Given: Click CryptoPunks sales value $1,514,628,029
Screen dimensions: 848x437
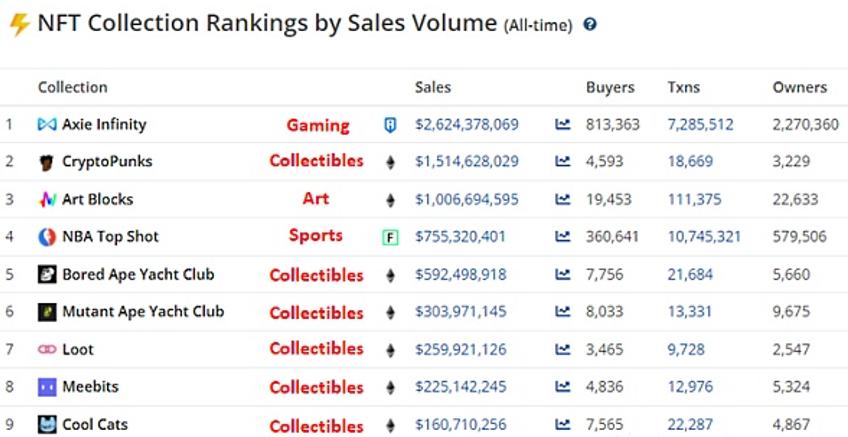Looking at the screenshot, I should click(x=467, y=161).
